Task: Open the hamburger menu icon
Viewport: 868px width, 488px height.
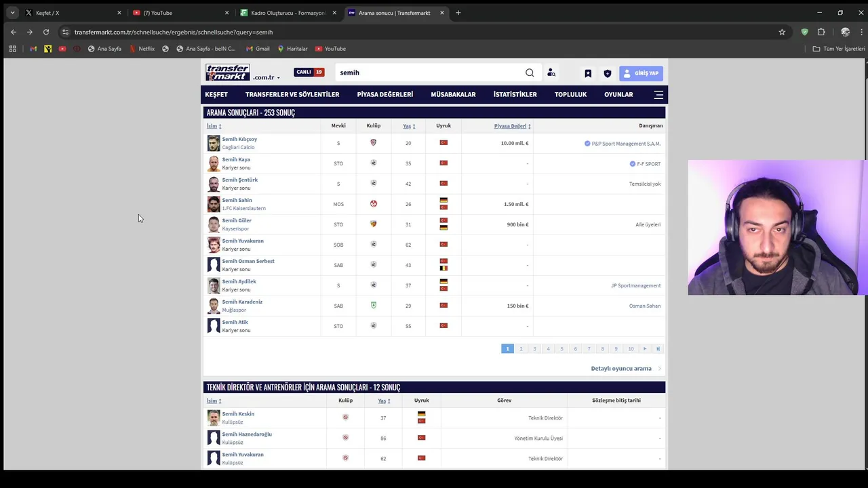Action: coord(658,95)
